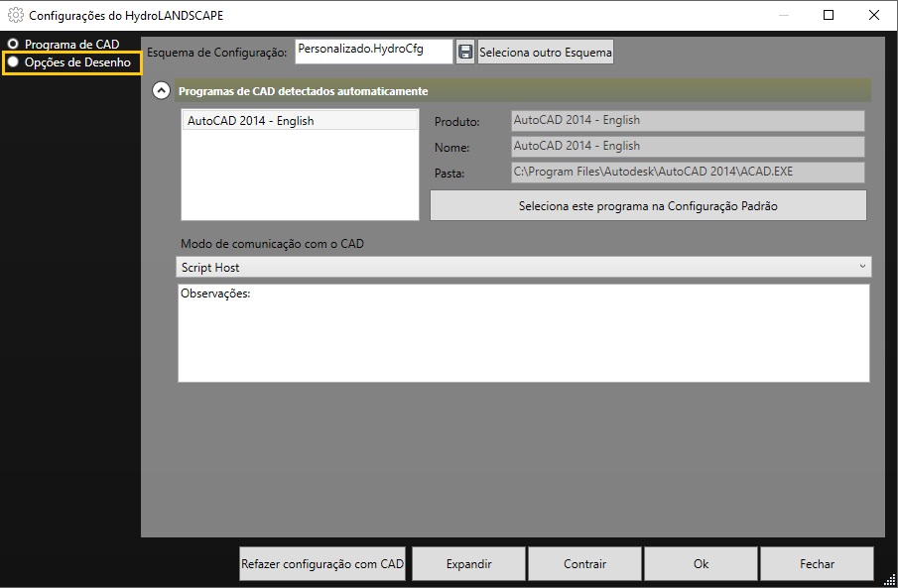Select the Opções de Desenho radio option
The image size is (898, 588).
[14, 62]
